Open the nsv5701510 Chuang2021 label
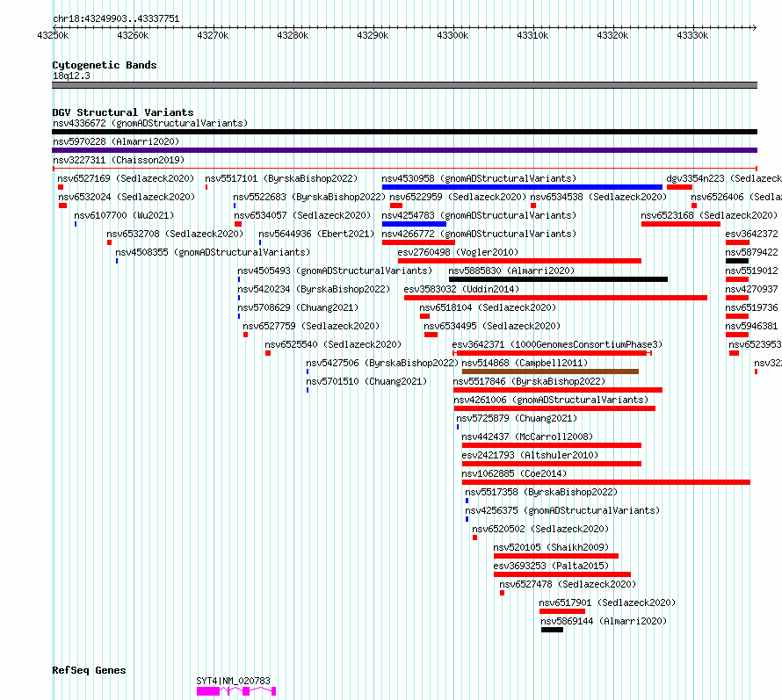The height and width of the screenshot is (700, 782). tap(366, 381)
